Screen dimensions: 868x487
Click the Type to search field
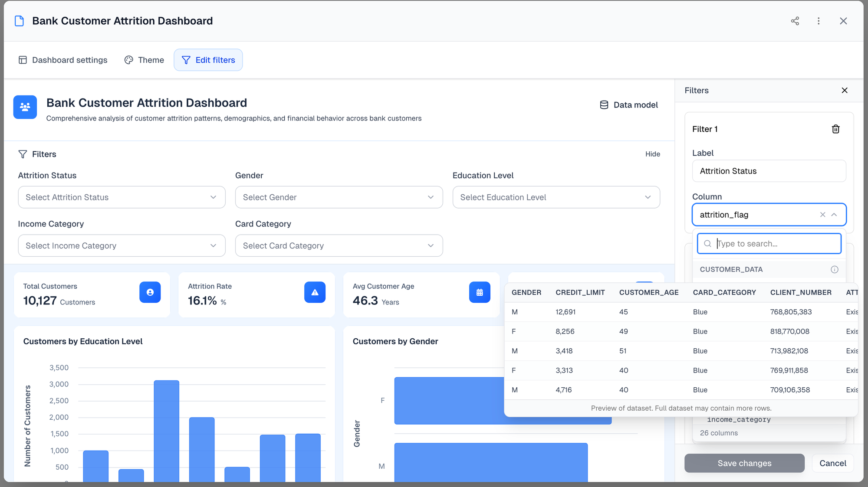click(775, 244)
